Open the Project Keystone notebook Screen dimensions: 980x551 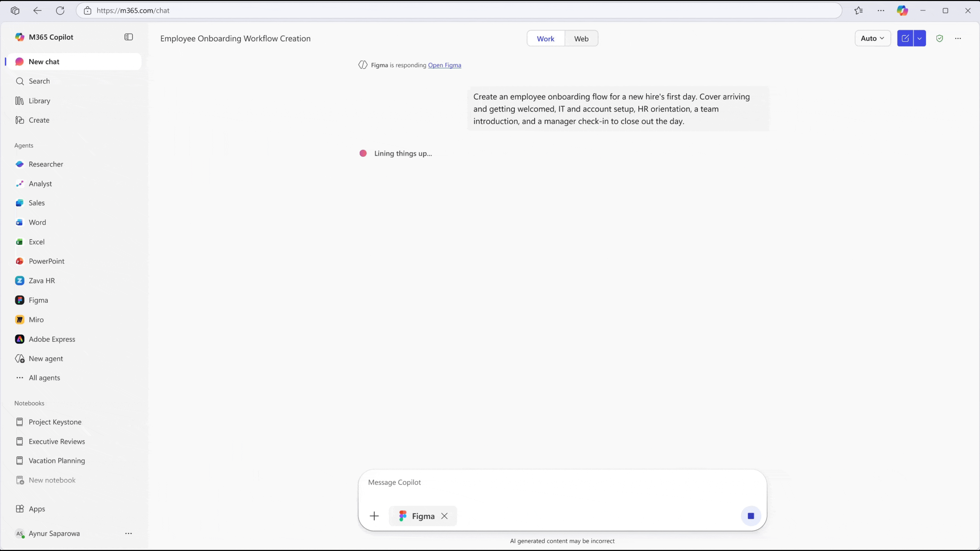55,422
